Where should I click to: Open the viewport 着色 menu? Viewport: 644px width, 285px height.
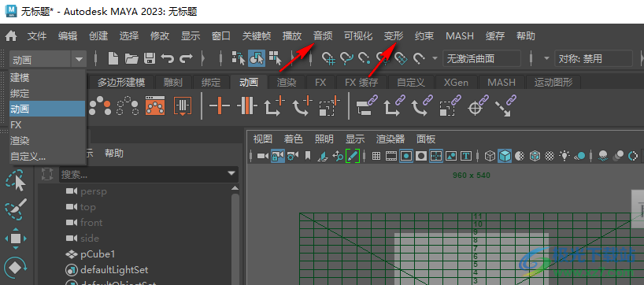[x=293, y=139]
